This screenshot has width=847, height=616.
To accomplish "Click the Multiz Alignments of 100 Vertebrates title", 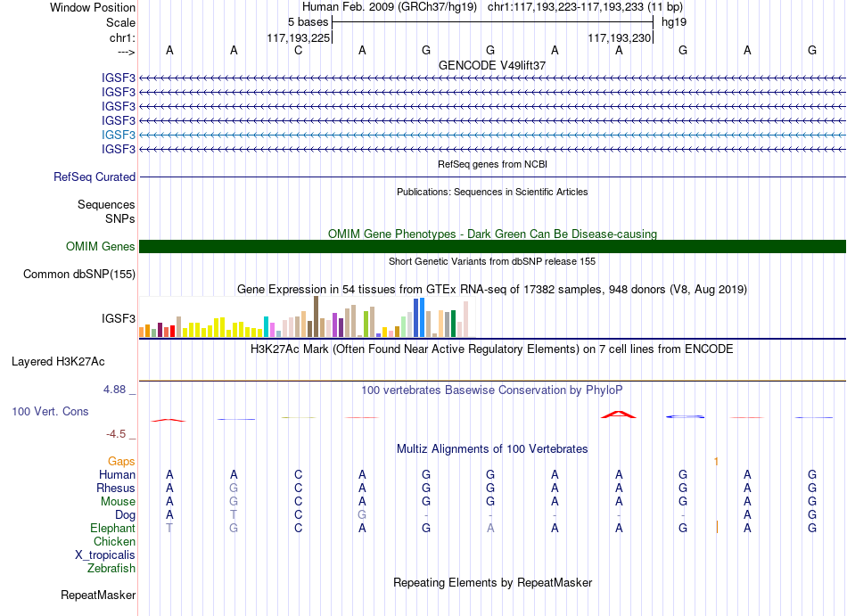I will 492,448.
